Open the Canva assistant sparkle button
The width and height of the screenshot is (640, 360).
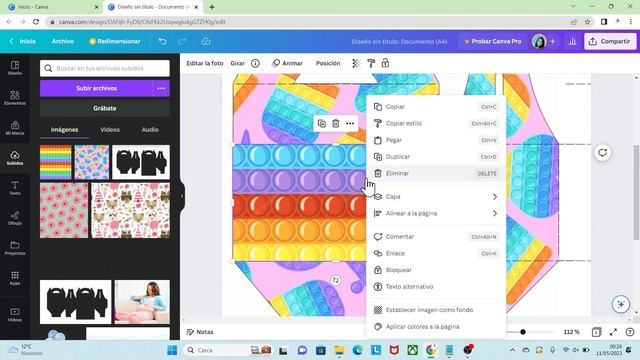click(621, 304)
